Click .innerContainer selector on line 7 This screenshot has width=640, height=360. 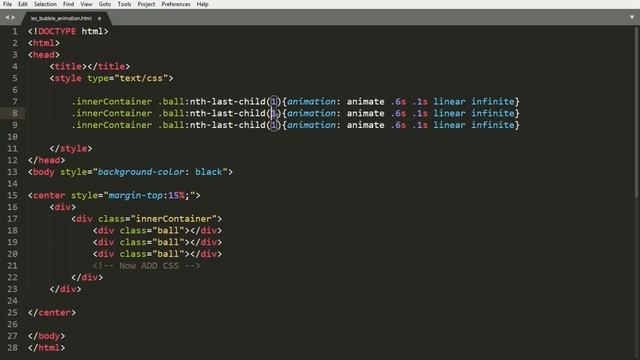click(112, 102)
